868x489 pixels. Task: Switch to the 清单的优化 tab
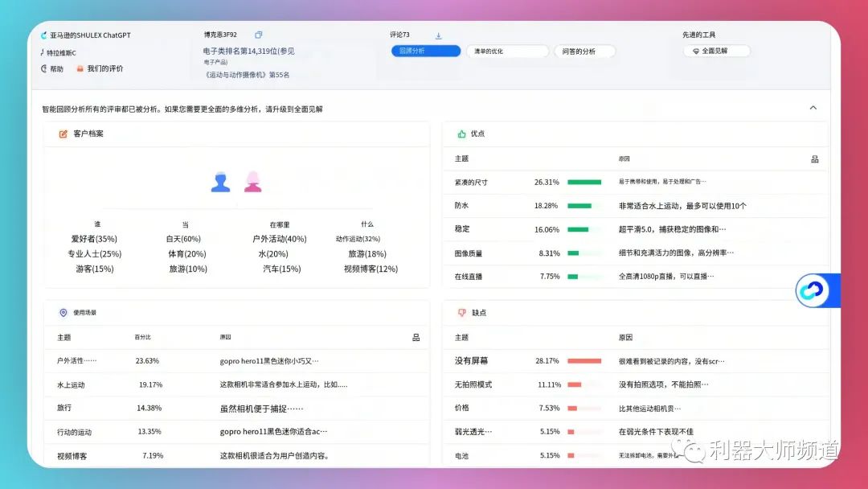coord(506,51)
